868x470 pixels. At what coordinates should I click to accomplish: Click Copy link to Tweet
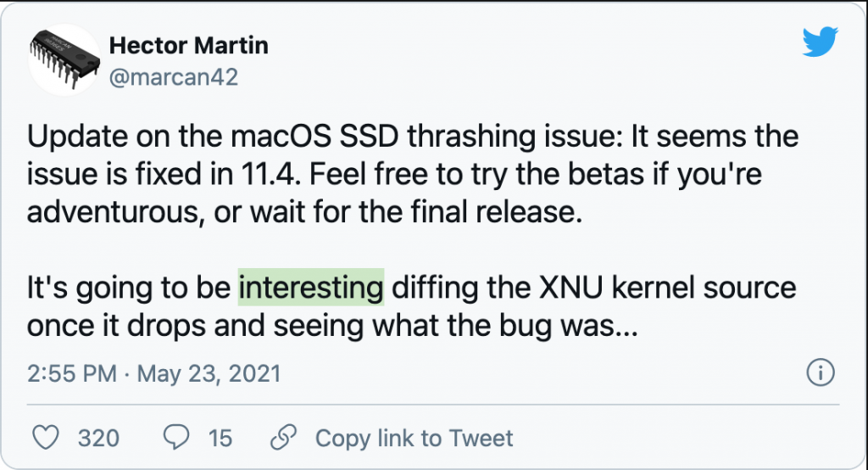pos(414,438)
